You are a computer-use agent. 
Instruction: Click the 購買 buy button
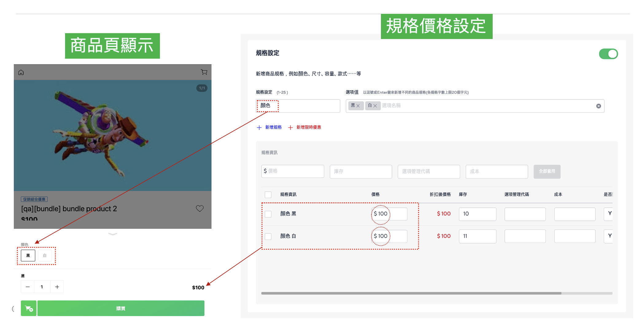click(x=121, y=308)
